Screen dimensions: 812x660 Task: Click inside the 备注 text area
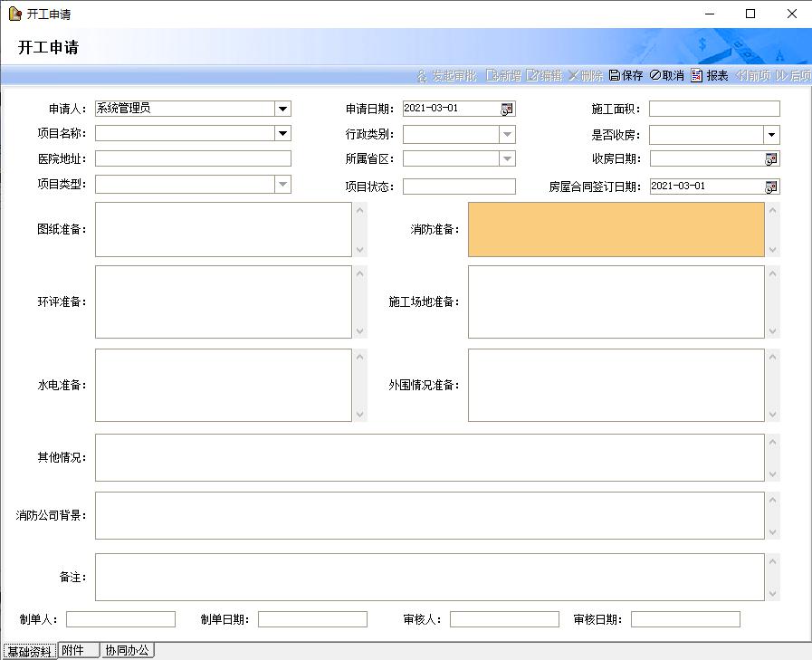pos(429,577)
